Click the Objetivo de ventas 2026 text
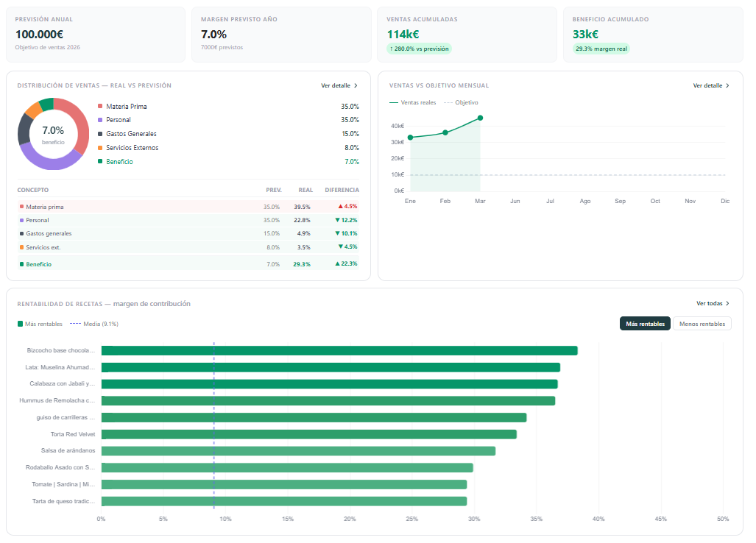Image resolution: width=756 pixels, height=543 pixels. point(47,47)
